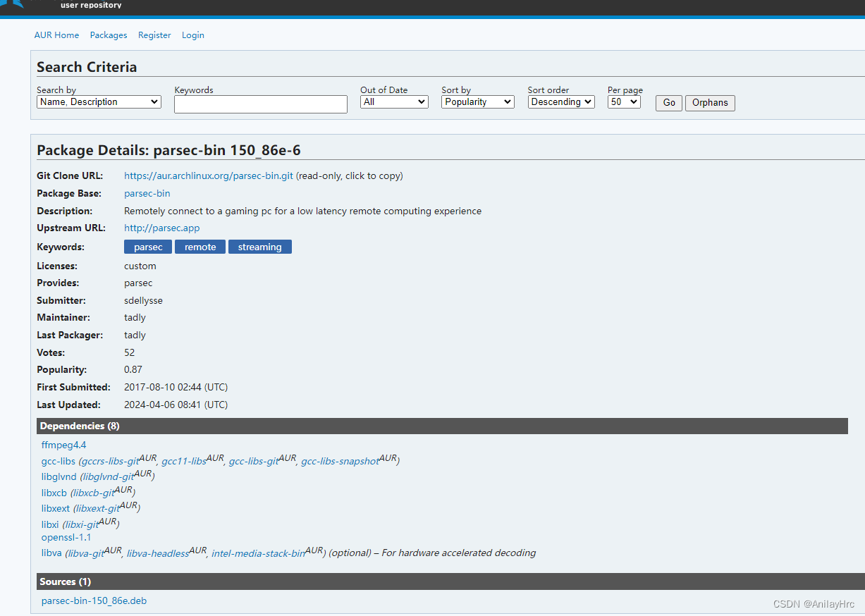This screenshot has width=865, height=616.
Task: Click the Go button
Action: pyautogui.click(x=668, y=103)
